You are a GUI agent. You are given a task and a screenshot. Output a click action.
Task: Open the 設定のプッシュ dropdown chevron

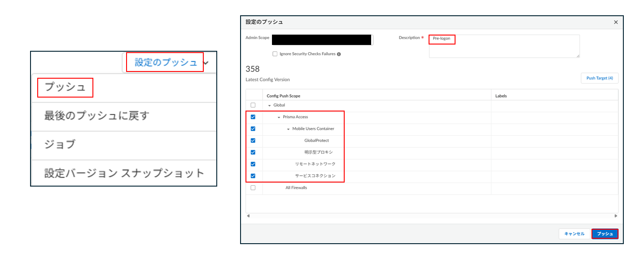pos(206,63)
